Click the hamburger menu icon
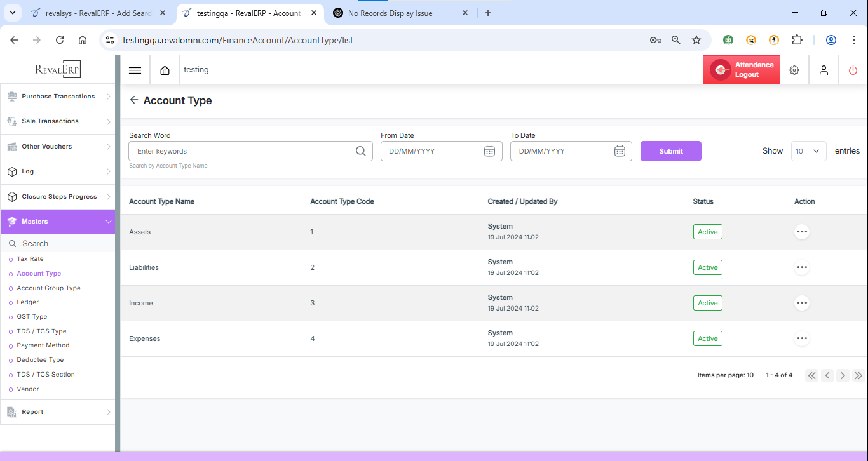Viewport: 868px width, 461px height. point(135,70)
